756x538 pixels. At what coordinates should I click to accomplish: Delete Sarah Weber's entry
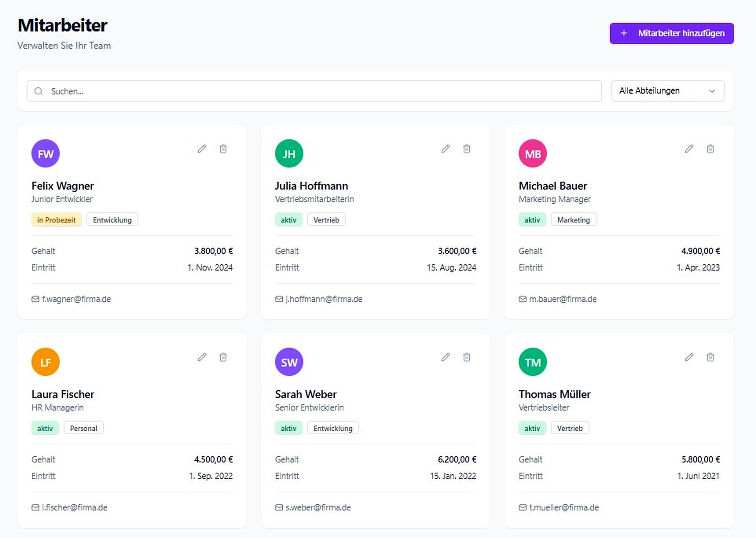[x=466, y=357]
